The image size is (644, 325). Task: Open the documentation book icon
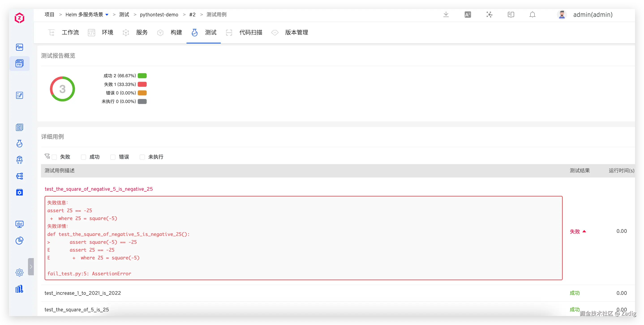(511, 15)
